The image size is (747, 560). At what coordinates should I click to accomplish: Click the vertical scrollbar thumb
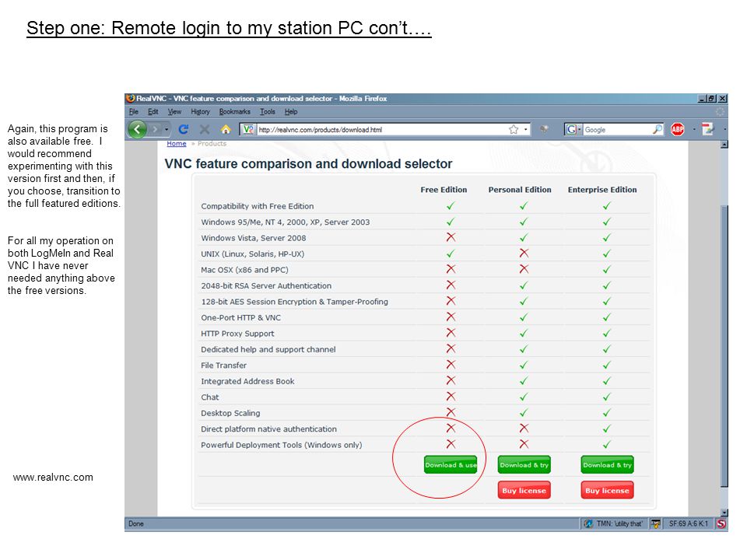pos(724,345)
